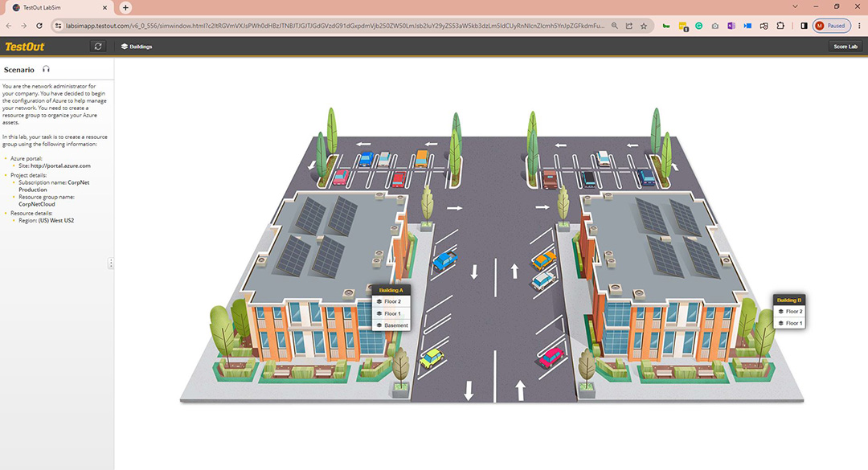The image size is (868, 470).
Task: Click the share page icon
Action: (628, 26)
